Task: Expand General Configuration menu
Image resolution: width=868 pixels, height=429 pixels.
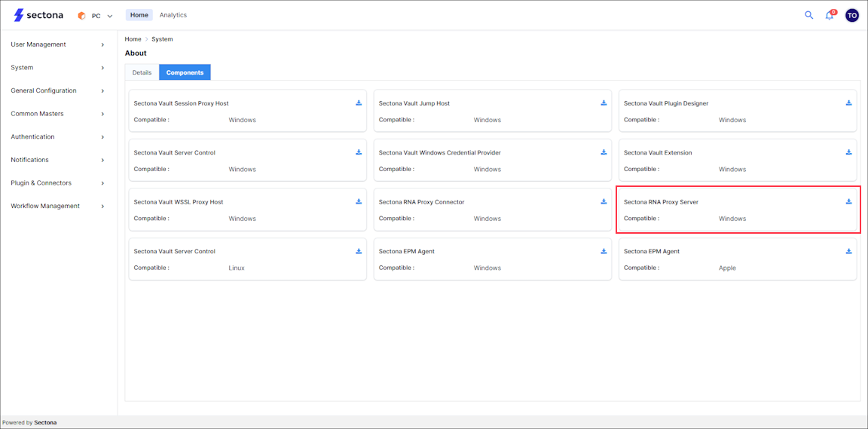Action: (58, 90)
